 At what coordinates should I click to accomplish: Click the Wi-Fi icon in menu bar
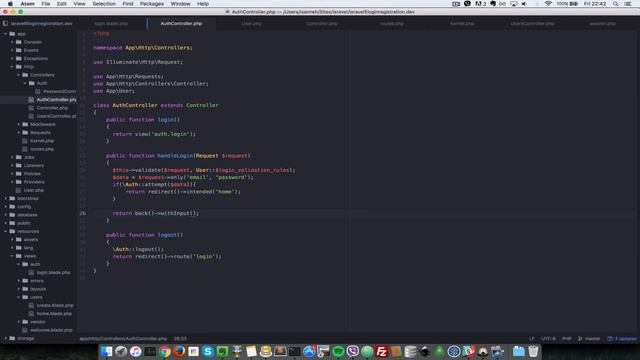tap(548, 4)
